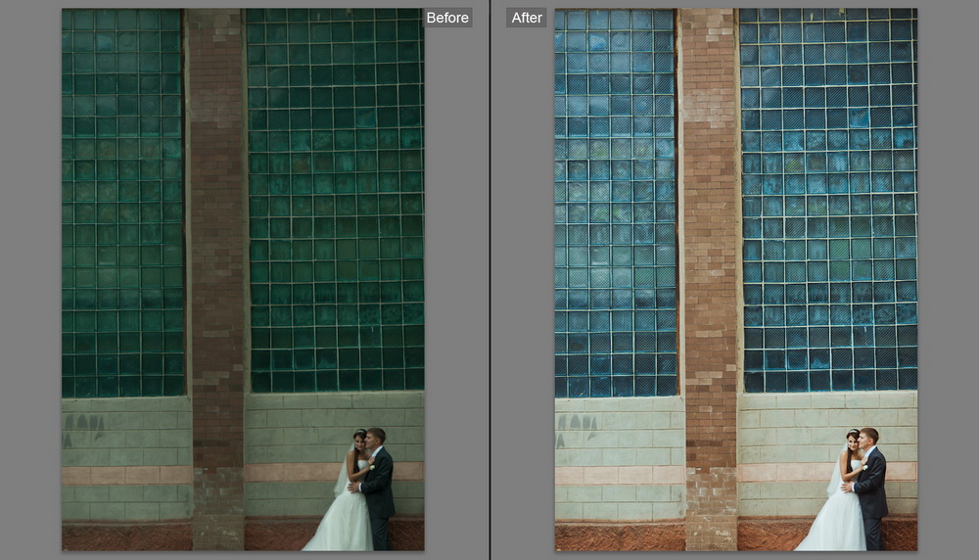Click pink wall stripe left of column, Before photo

click(125, 475)
